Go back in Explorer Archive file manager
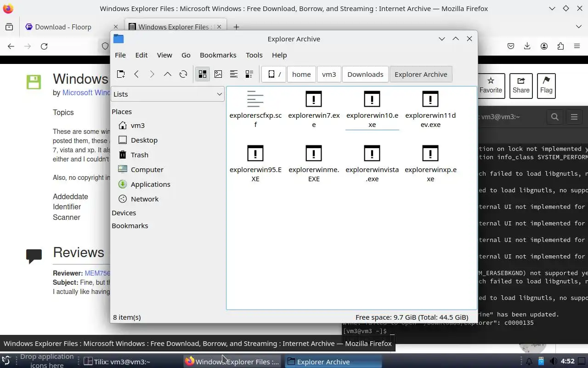Image resolution: width=588 pixels, height=368 pixels. [x=136, y=74]
